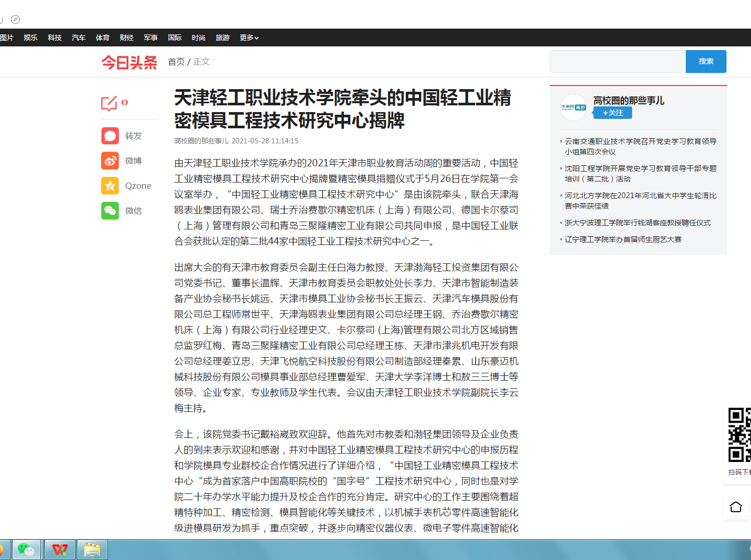The image size is (751, 560).
Task: Go to the 财经 section
Action: (127, 38)
